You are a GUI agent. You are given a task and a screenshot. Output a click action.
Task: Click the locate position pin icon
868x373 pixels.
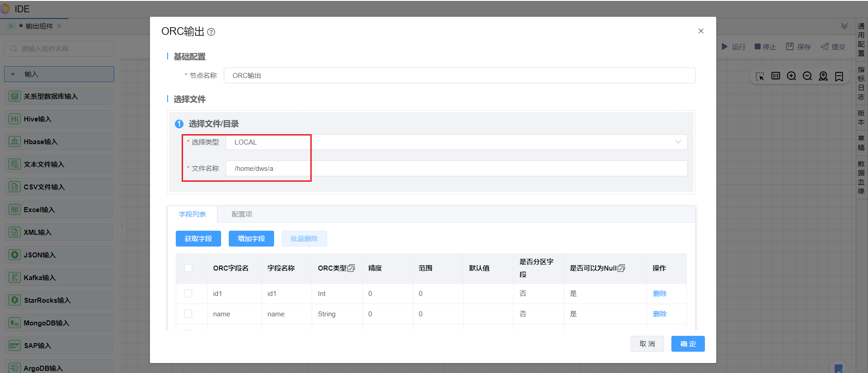(823, 76)
